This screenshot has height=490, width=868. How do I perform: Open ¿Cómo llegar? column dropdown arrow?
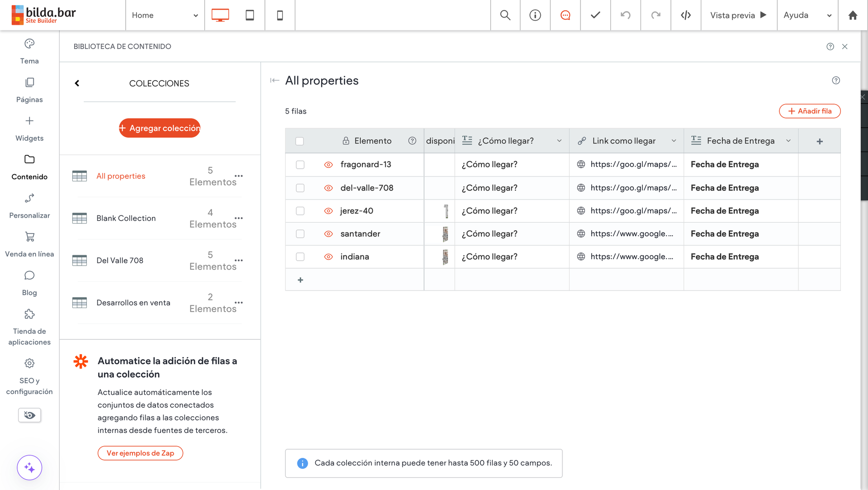(559, 141)
